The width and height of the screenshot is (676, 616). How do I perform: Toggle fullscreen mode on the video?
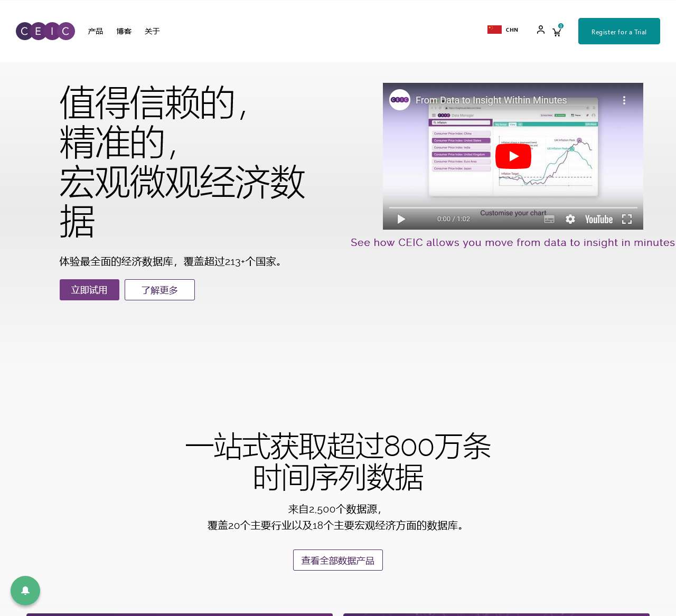tap(626, 219)
